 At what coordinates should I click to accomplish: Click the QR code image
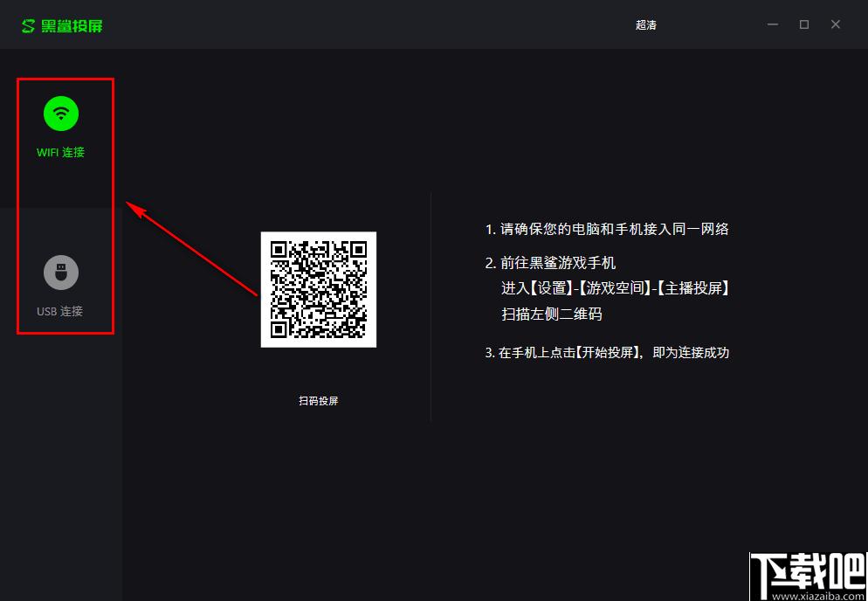(319, 290)
